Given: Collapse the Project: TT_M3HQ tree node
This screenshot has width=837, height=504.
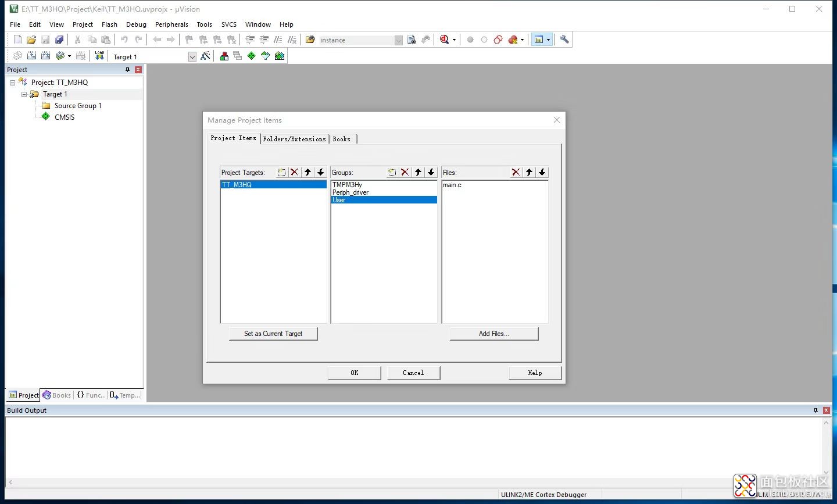Looking at the screenshot, I should coord(12,83).
